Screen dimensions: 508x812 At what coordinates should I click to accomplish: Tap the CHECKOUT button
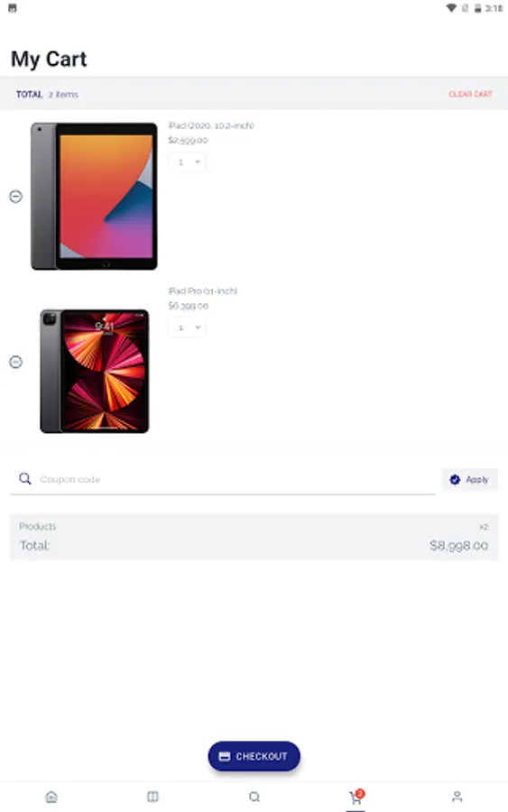254,756
